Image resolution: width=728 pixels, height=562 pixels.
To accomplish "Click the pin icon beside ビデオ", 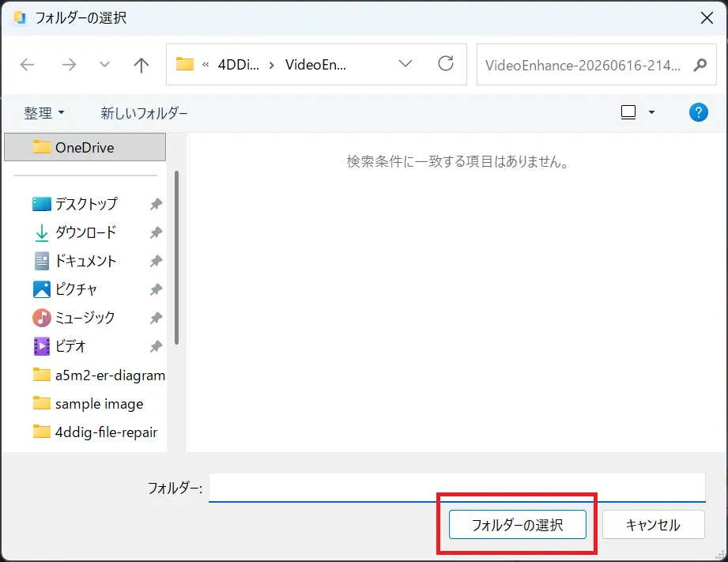I will [x=156, y=346].
